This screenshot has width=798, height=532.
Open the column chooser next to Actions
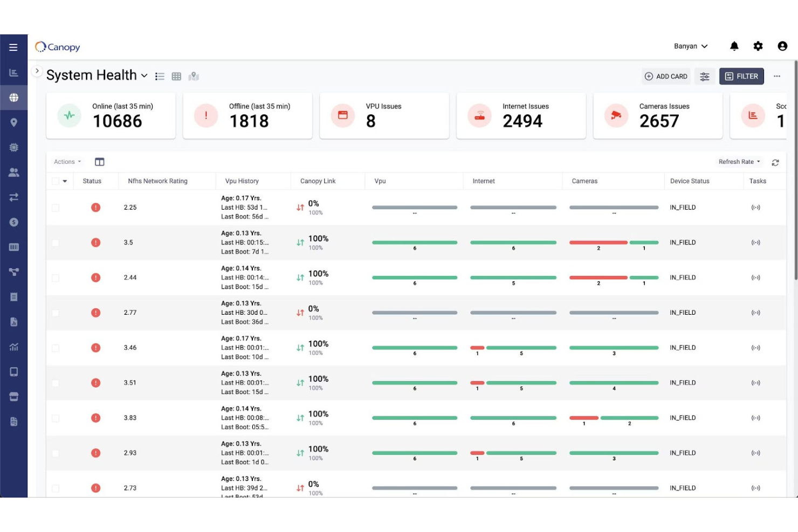[x=100, y=162]
